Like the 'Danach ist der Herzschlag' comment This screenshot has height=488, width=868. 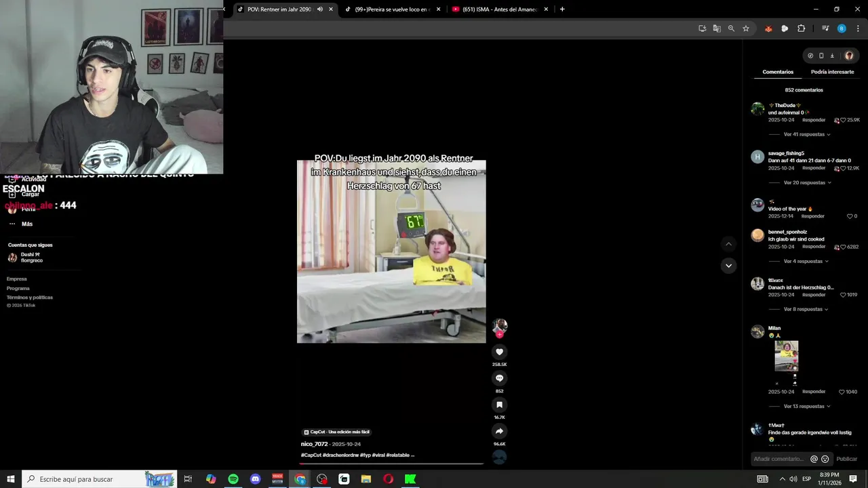point(843,295)
